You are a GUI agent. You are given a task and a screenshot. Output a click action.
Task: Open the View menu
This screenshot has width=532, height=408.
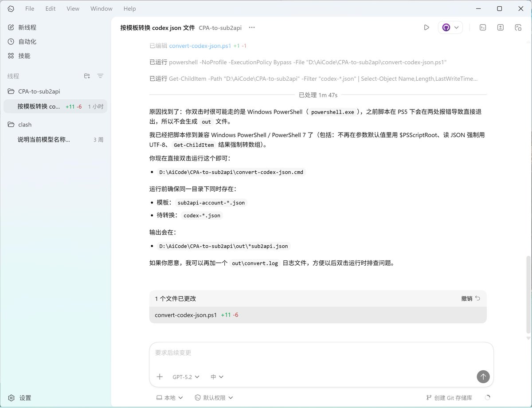[73, 8]
